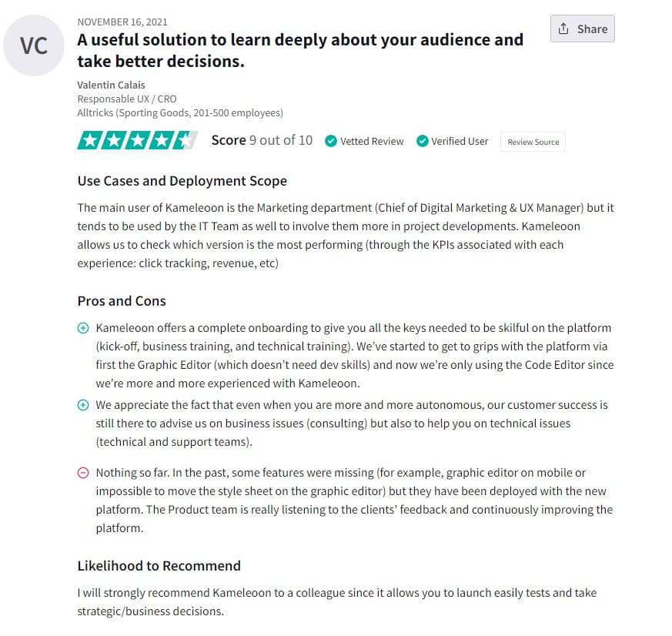Click the Use Cases and Deployment Scope heading
The width and height of the screenshot is (672, 636).
(182, 181)
